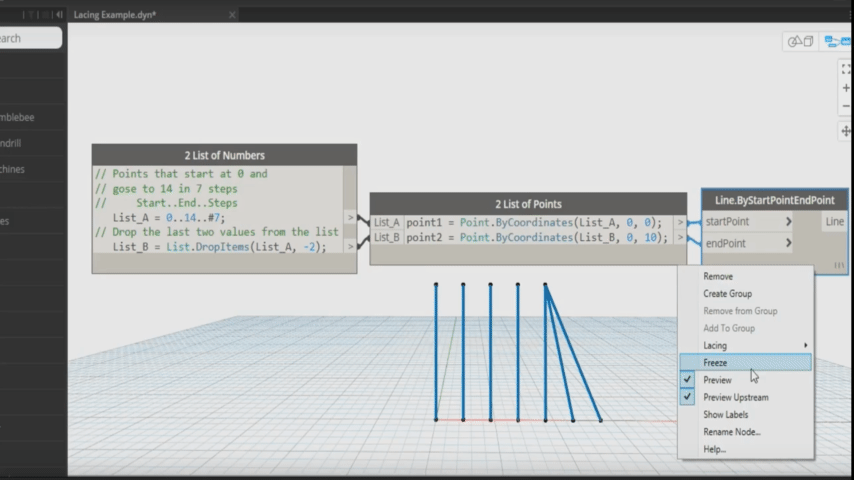Click the point1 output port arrow
854x480 pixels.
point(680,222)
